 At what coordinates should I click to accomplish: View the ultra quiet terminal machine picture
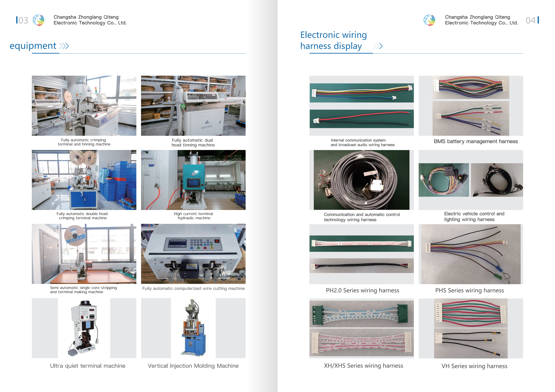[84, 328]
